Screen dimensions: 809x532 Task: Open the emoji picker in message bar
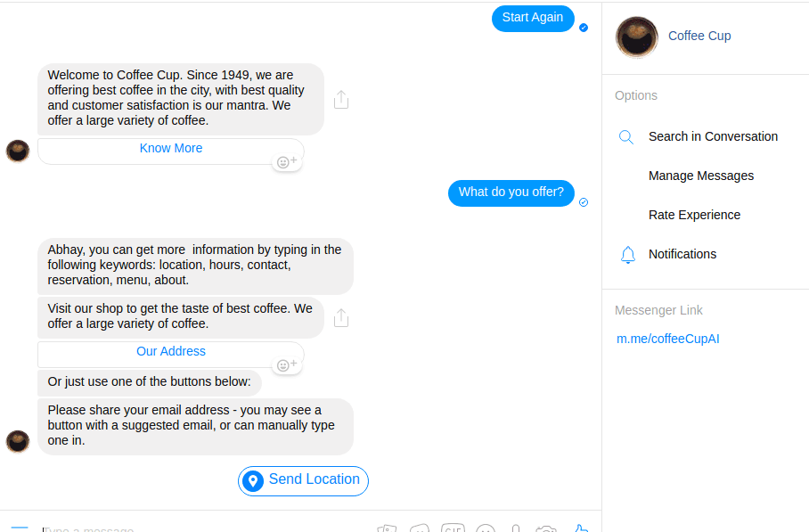point(486,528)
